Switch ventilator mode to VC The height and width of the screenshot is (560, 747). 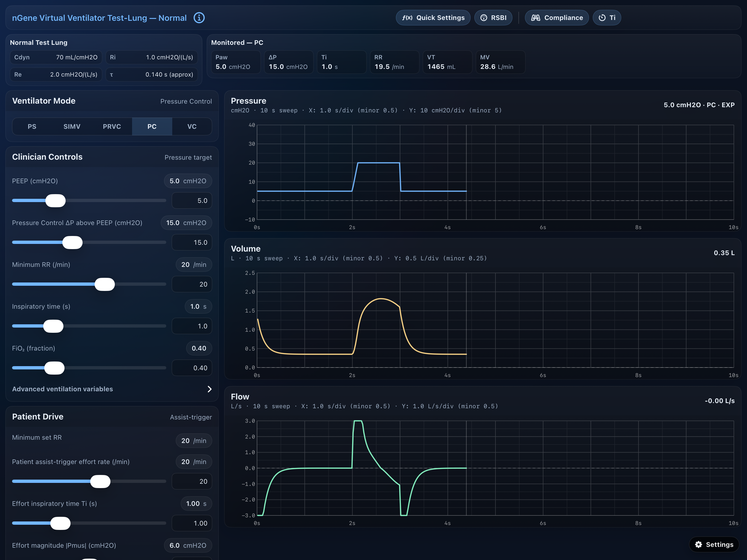pos(192,126)
